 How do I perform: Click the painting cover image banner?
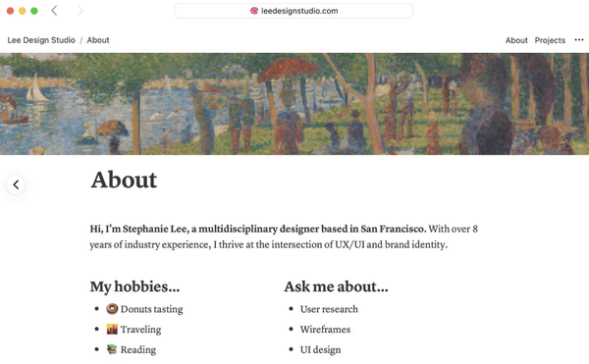(x=294, y=104)
